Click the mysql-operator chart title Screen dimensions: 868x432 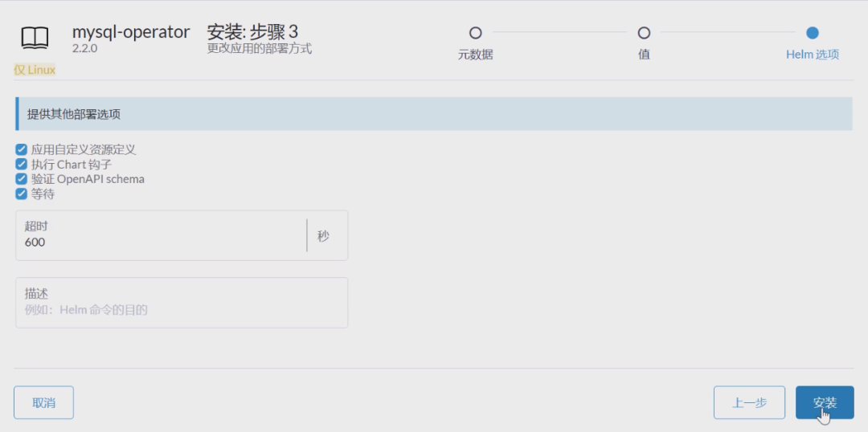click(131, 31)
